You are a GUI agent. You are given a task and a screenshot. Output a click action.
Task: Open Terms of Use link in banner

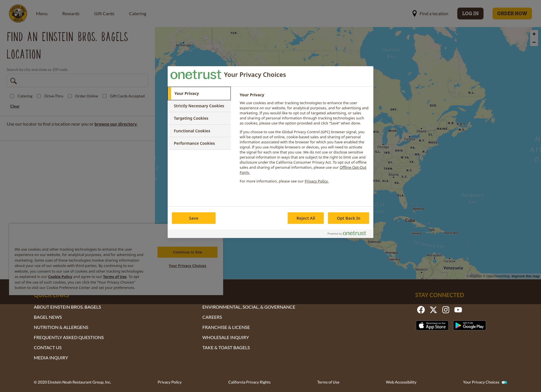[115, 277]
